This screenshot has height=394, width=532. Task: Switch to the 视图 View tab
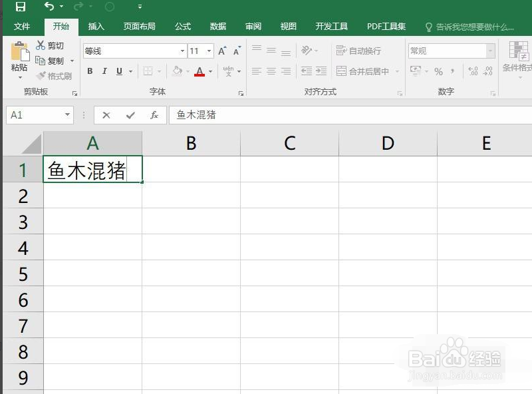tap(289, 27)
